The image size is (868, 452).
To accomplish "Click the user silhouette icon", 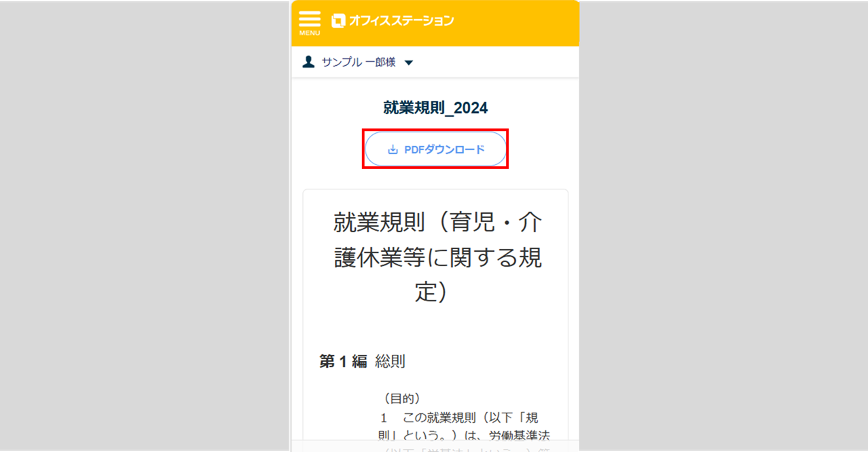I will [x=308, y=62].
